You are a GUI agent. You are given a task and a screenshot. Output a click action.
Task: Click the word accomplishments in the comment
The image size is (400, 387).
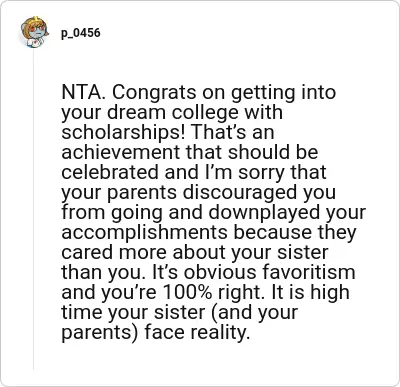pos(144,232)
